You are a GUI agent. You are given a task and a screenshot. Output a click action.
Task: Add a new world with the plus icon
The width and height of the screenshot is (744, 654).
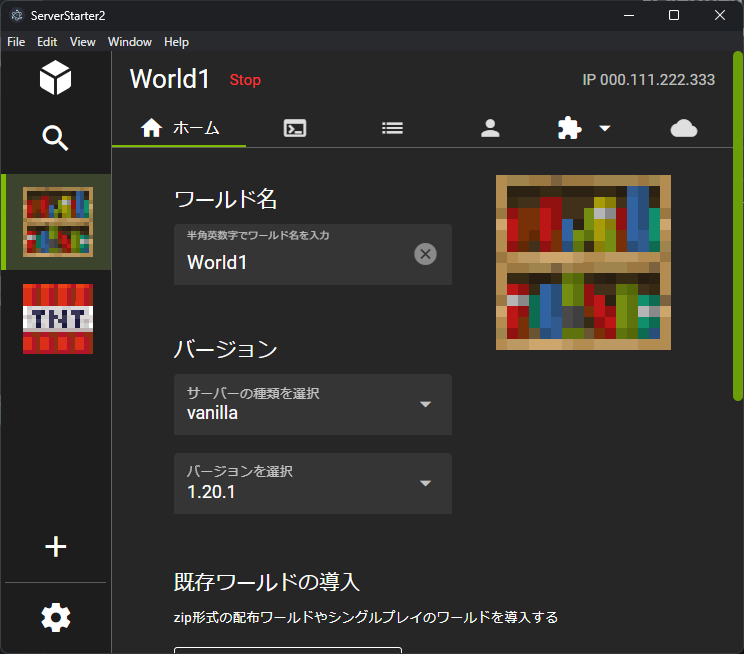click(x=56, y=547)
